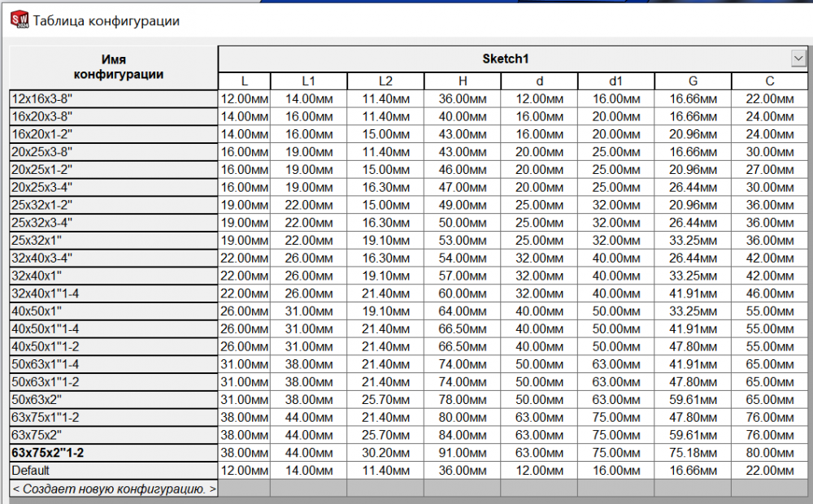Click G value 20.96мм in row 16x20x1-2"
Image resolution: width=813 pixels, height=504 pixels.
pos(693,134)
